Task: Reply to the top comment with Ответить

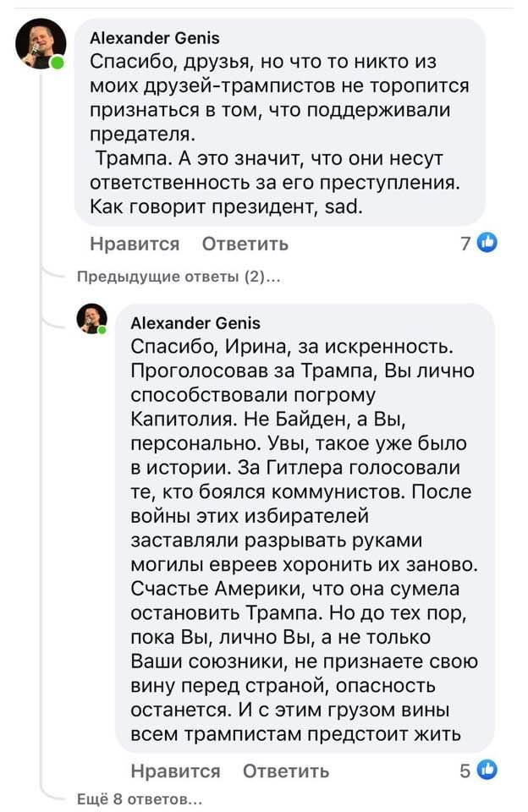Action: click(x=245, y=244)
